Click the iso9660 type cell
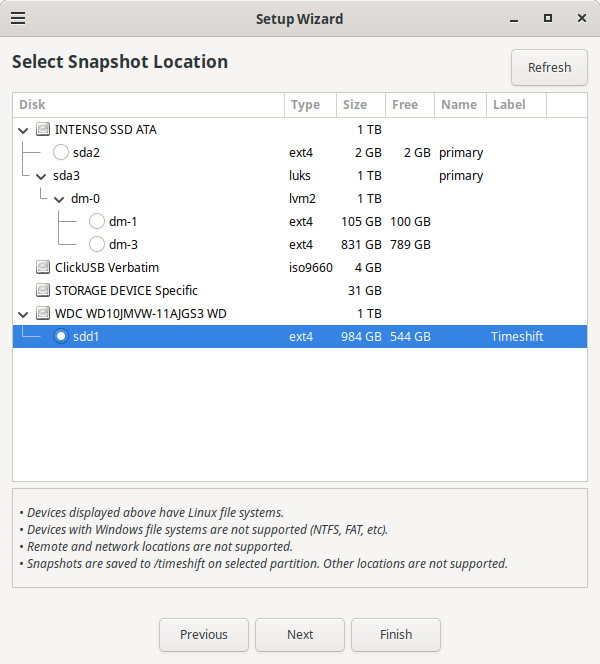This screenshot has height=664, width=600. (x=311, y=268)
